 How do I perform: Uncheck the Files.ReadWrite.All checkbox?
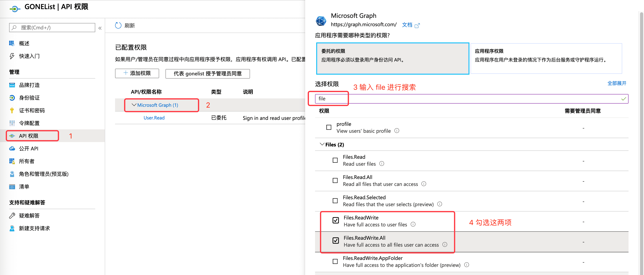tap(336, 240)
